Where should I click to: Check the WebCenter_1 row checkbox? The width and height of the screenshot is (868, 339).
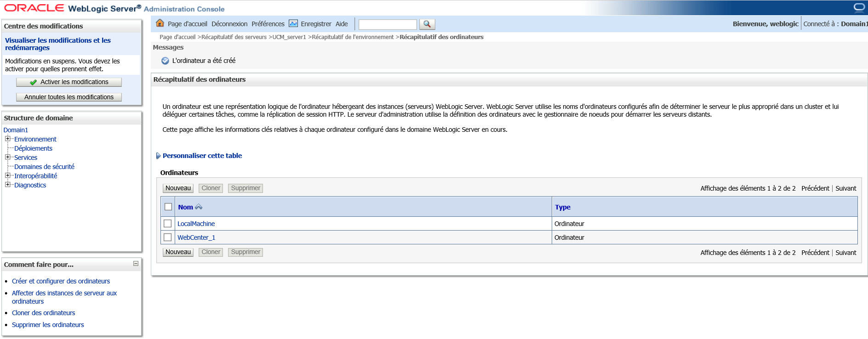click(168, 237)
